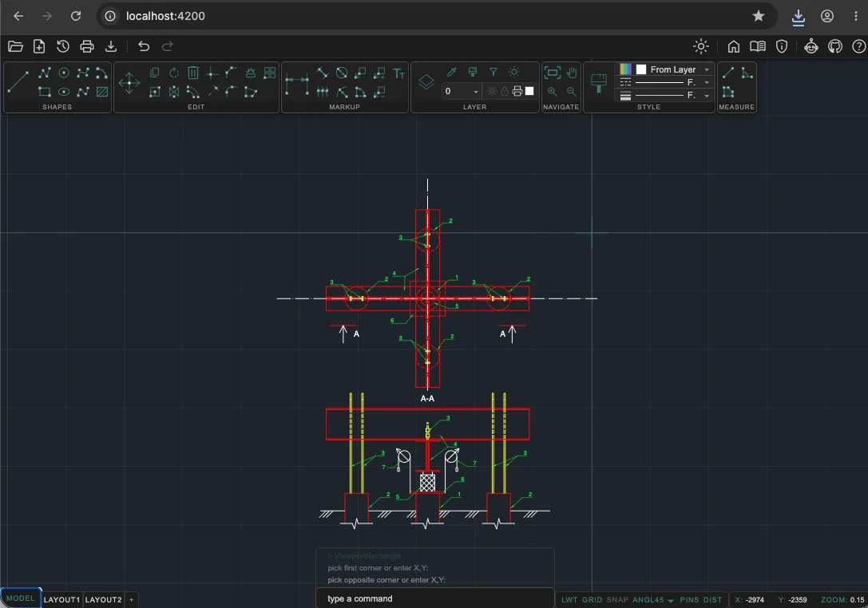Click the white From Layer style swatch
Screen dimensions: 868x608
tap(641, 69)
